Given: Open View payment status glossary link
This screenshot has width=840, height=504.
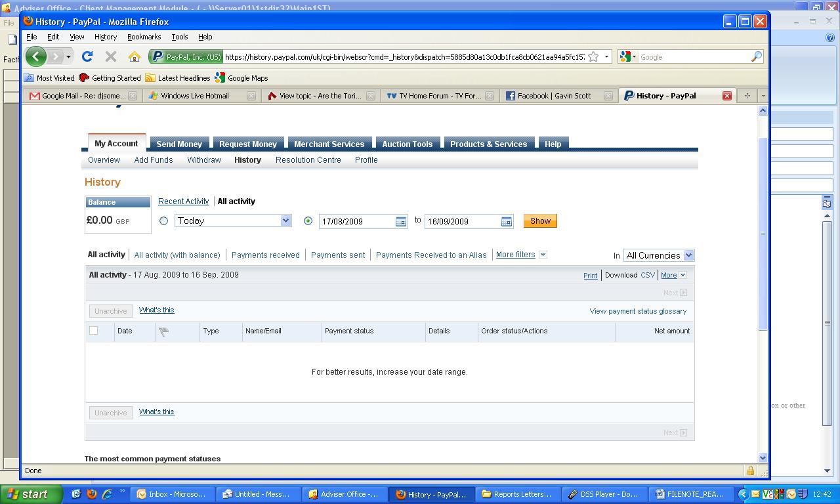Looking at the screenshot, I should 638,311.
